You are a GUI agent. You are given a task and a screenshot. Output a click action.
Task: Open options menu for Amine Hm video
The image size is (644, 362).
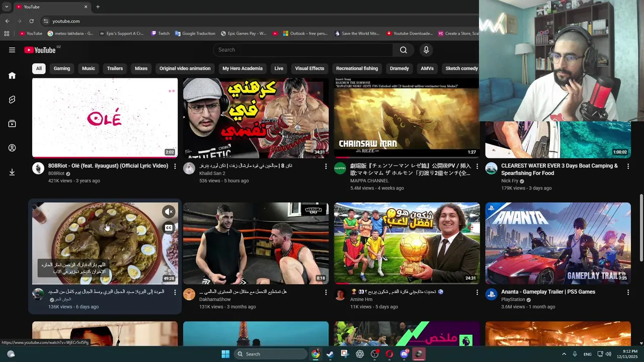[x=477, y=292]
